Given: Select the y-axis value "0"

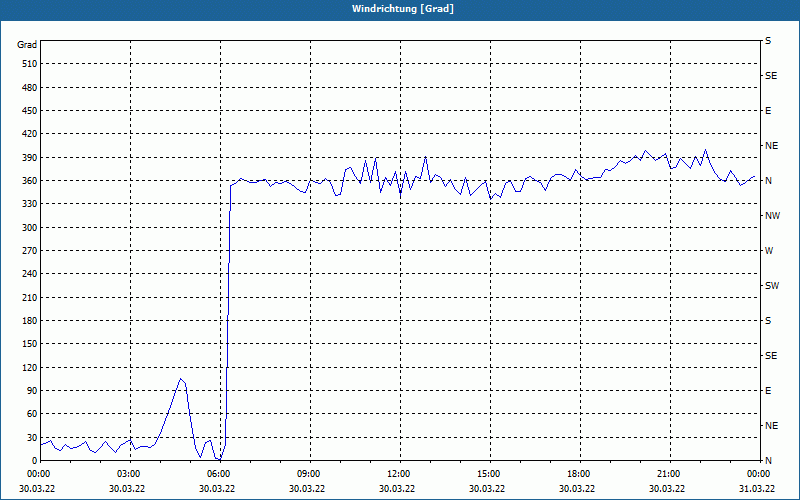Looking at the screenshot, I should 34,461.
